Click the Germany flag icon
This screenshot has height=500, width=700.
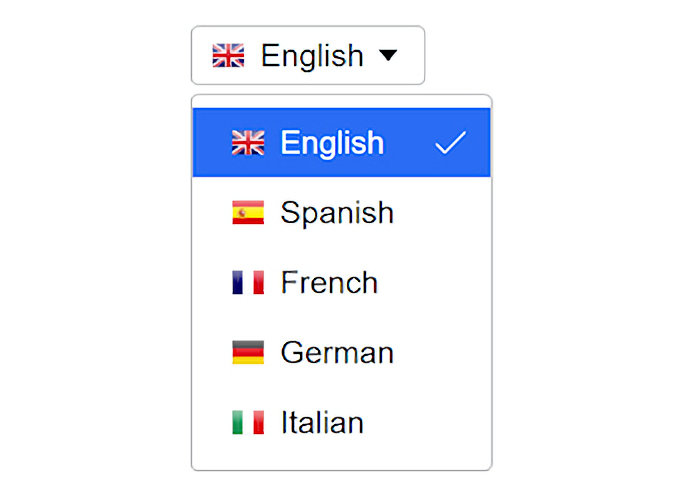tap(248, 352)
